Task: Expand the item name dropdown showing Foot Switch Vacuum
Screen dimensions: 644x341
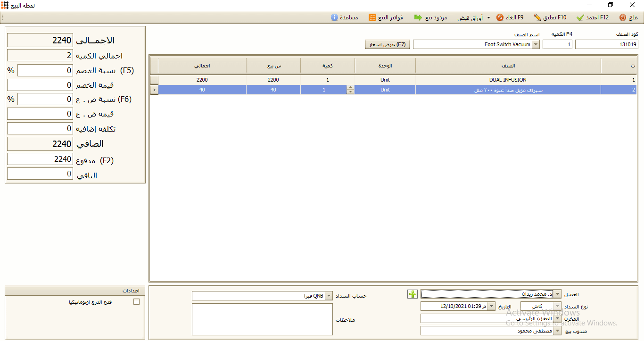Action: point(536,45)
